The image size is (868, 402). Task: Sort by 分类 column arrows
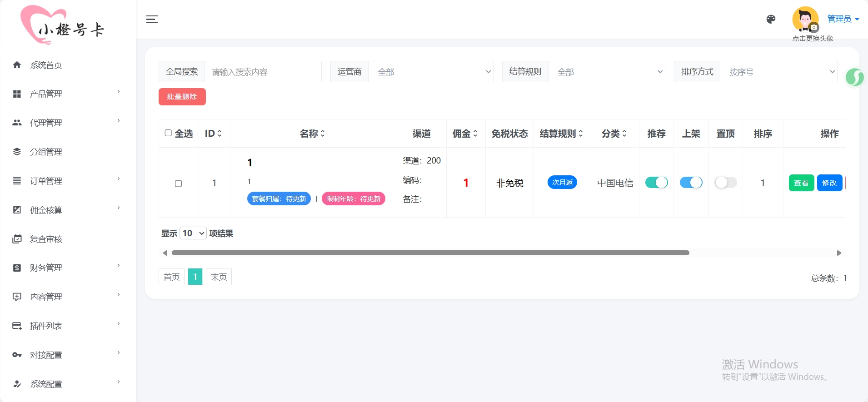(624, 134)
